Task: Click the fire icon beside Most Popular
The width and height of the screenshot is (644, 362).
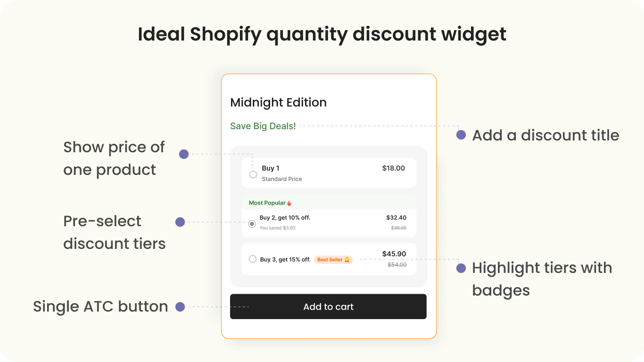Action: click(x=289, y=203)
